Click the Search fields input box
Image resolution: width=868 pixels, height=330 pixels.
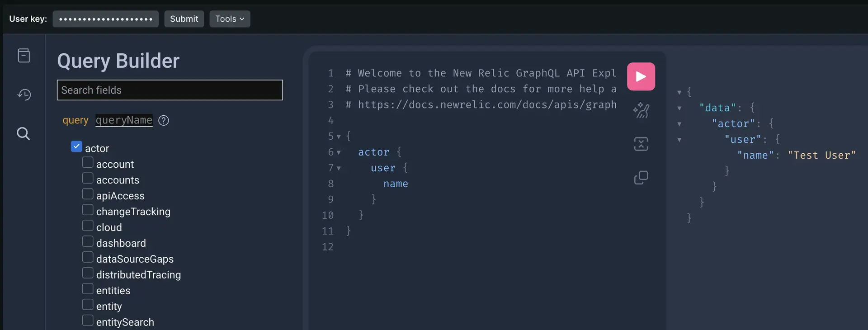170,90
